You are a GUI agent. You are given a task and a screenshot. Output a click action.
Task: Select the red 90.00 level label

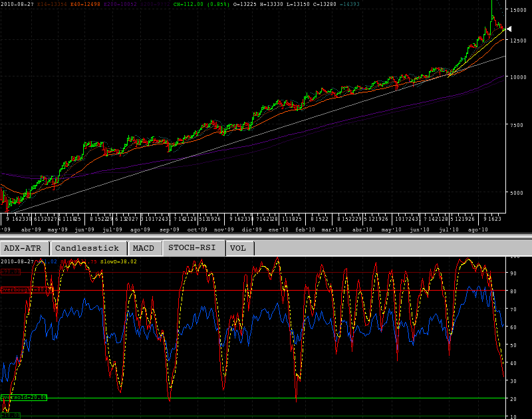tap(10, 272)
